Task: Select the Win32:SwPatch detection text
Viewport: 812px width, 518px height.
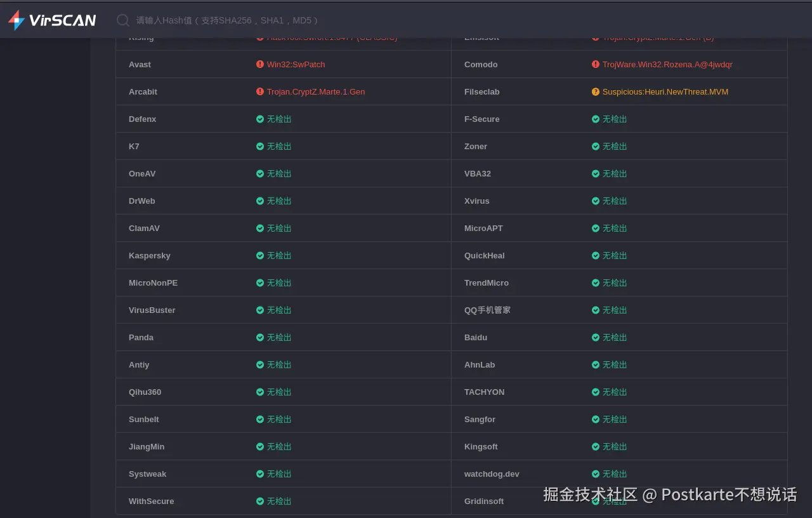Action: click(296, 65)
